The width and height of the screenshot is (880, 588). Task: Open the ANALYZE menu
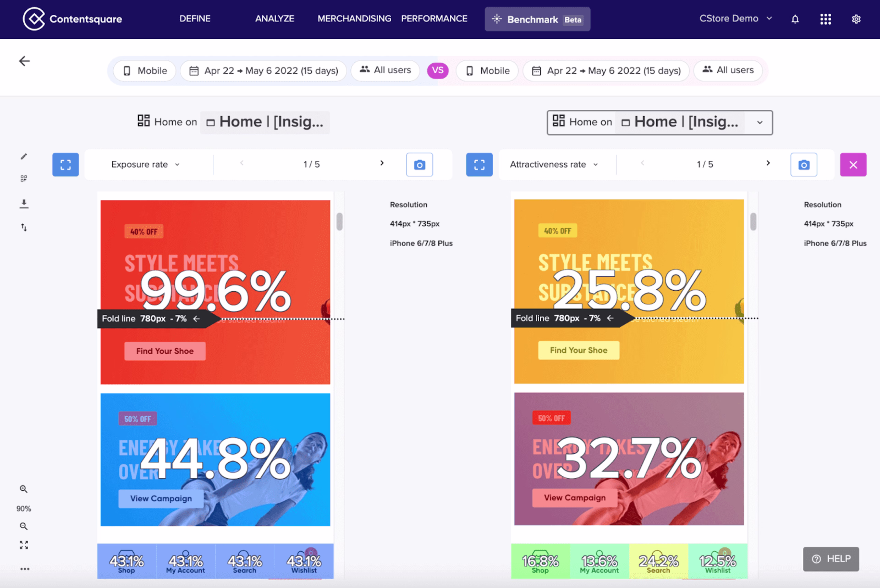[x=275, y=18]
